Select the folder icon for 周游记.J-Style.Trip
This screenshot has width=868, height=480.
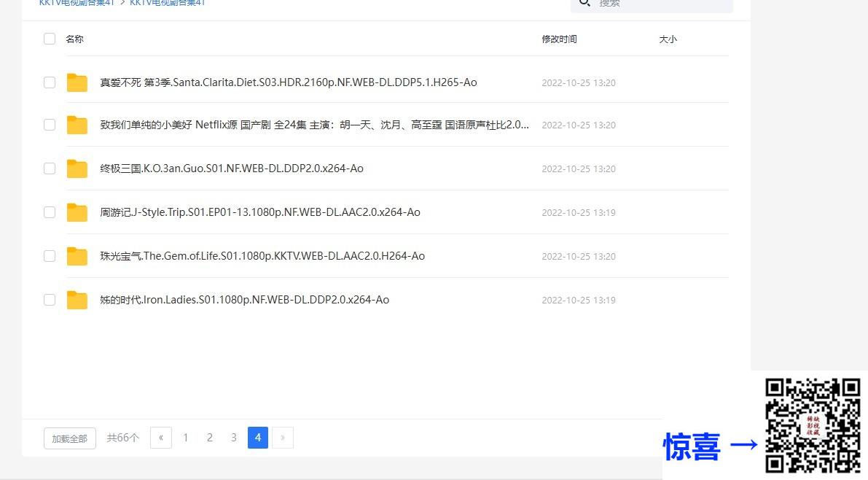(x=77, y=212)
